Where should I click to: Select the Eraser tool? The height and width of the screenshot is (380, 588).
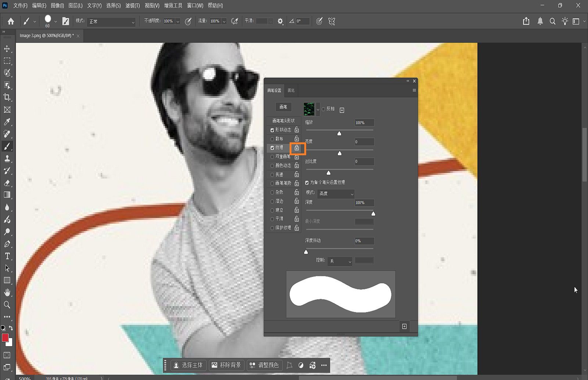[7, 183]
